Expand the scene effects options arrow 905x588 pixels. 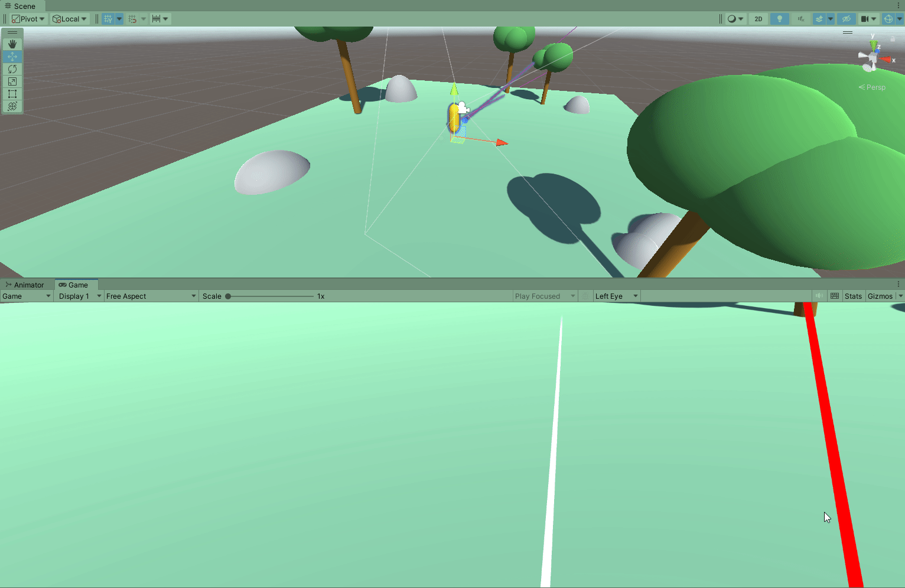(x=831, y=19)
